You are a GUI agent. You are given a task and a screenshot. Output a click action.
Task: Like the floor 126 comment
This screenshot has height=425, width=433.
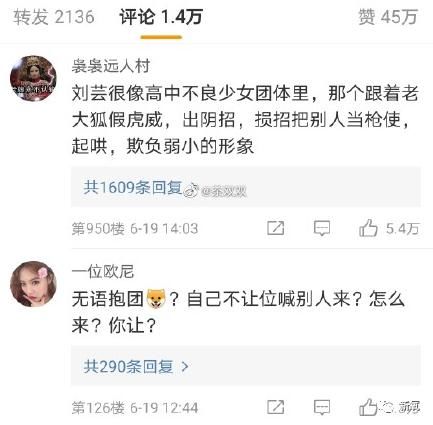pos(368,407)
